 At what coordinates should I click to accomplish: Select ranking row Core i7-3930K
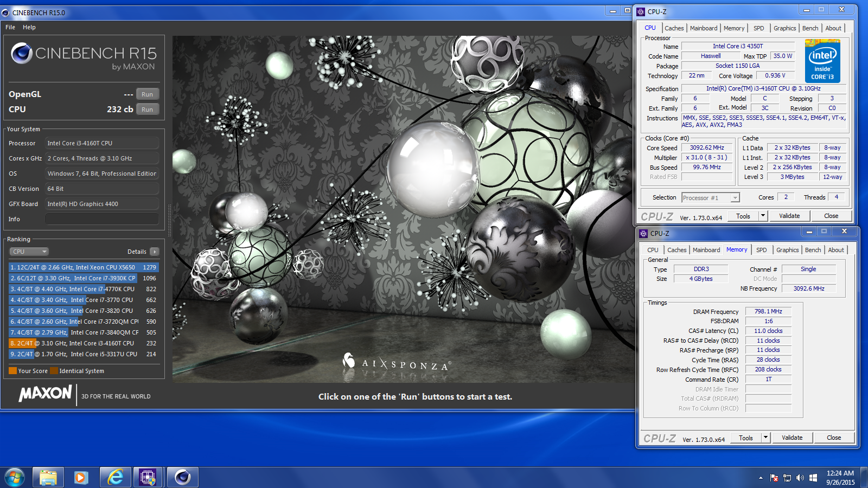[x=84, y=278]
